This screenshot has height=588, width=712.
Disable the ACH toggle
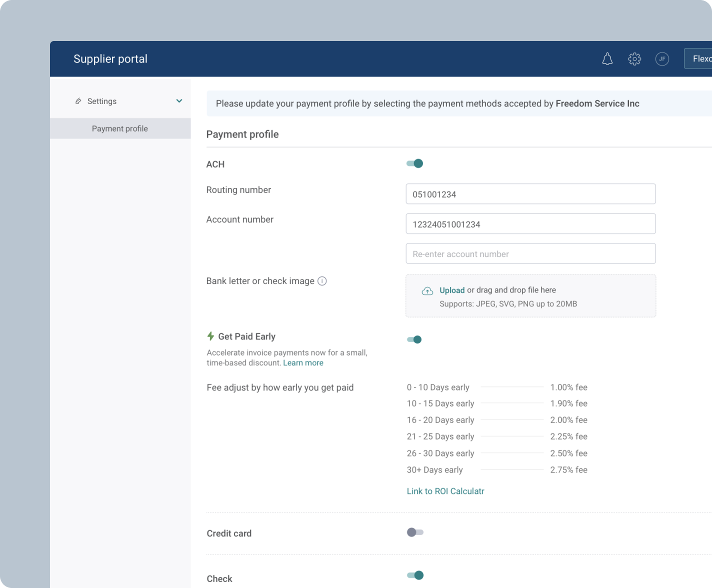pos(414,163)
